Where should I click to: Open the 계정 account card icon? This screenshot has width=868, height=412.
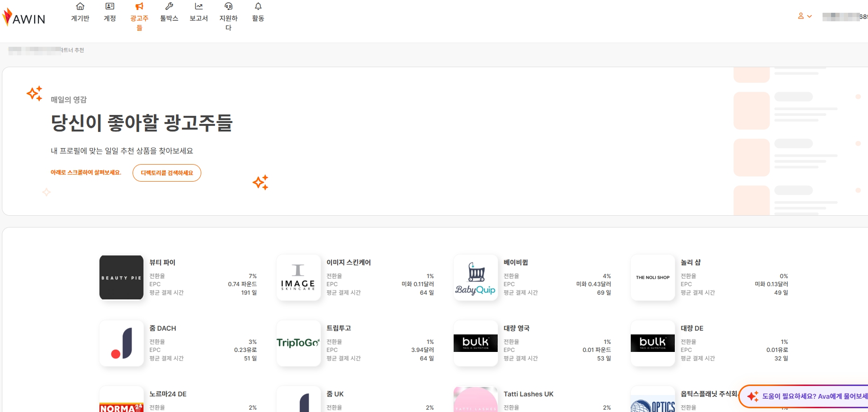(110, 6)
